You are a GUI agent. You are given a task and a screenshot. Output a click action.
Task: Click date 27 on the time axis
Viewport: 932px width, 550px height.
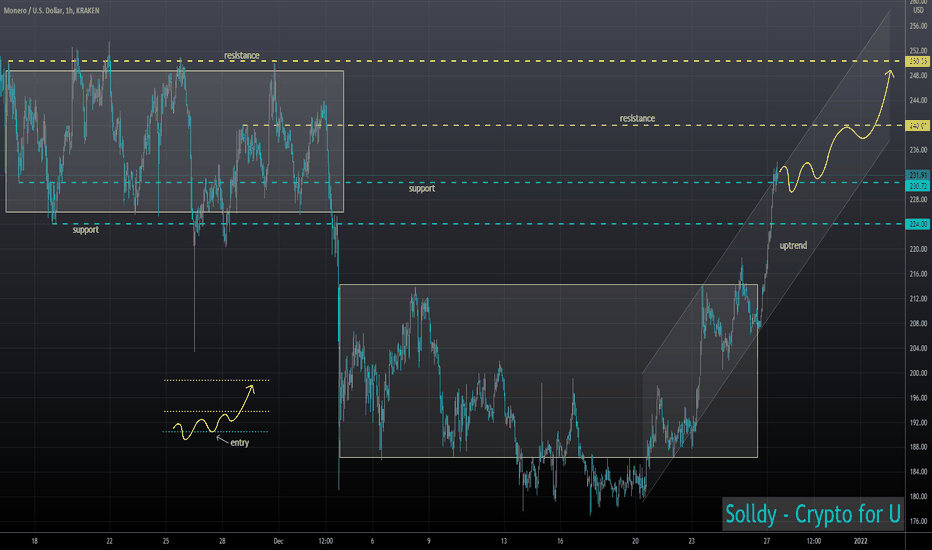[x=767, y=541]
